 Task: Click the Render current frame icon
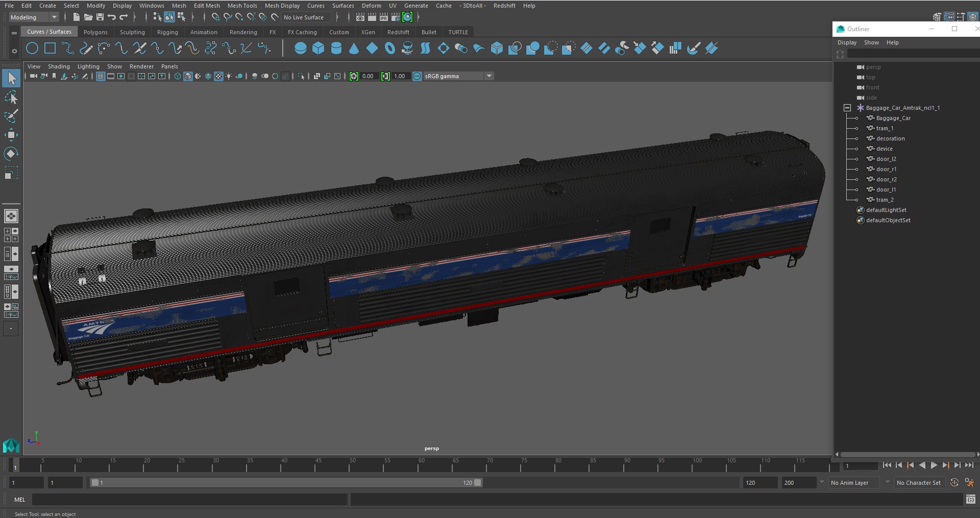pyautogui.click(x=372, y=17)
